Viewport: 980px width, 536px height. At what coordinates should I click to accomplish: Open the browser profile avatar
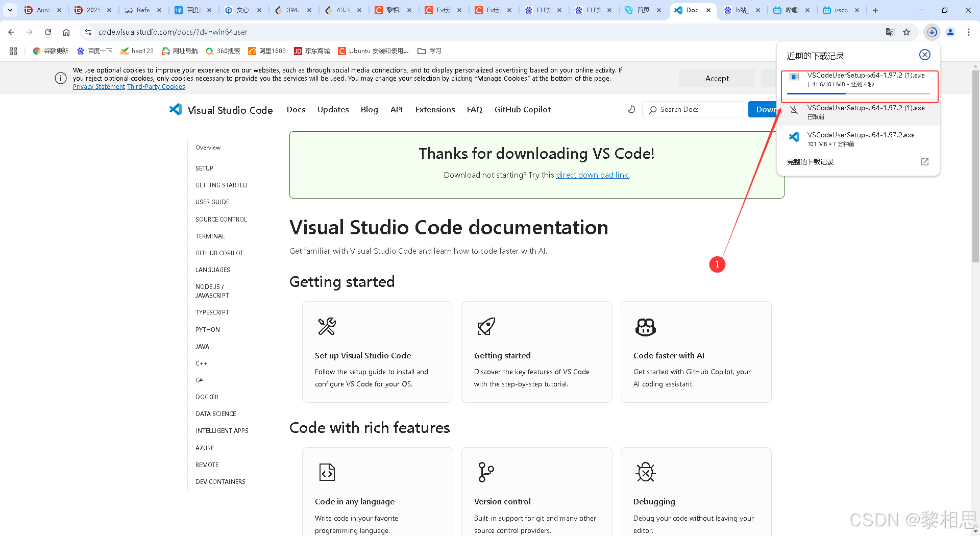coord(950,32)
